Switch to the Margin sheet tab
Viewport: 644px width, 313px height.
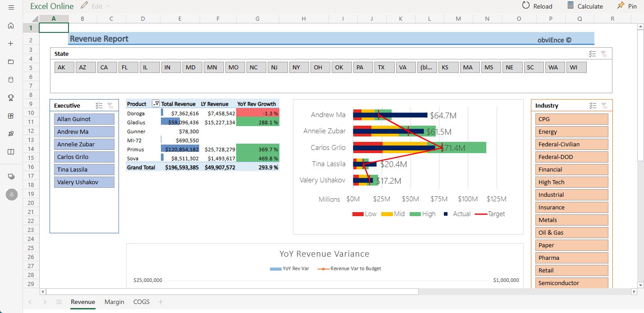pyautogui.click(x=114, y=302)
